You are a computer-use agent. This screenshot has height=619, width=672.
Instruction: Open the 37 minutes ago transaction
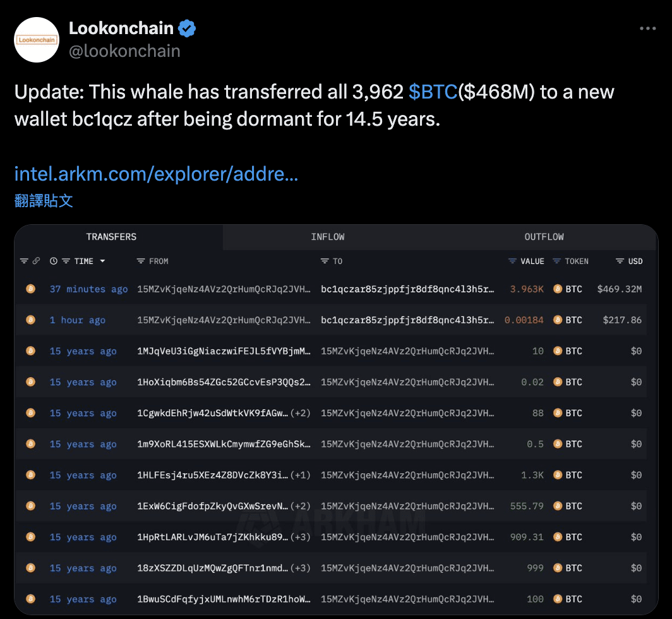click(x=88, y=289)
